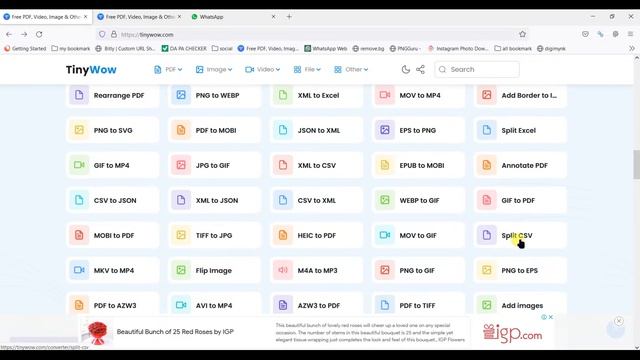The image size is (640, 360).
Task: Open the PDF to AZW3 tool
Action: point(113,304)
